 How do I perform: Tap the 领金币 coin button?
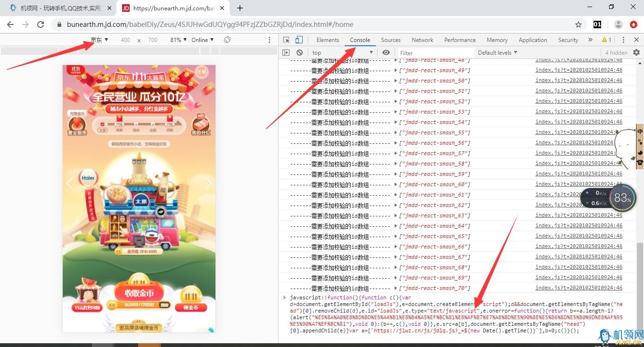(x=191, y=299)
